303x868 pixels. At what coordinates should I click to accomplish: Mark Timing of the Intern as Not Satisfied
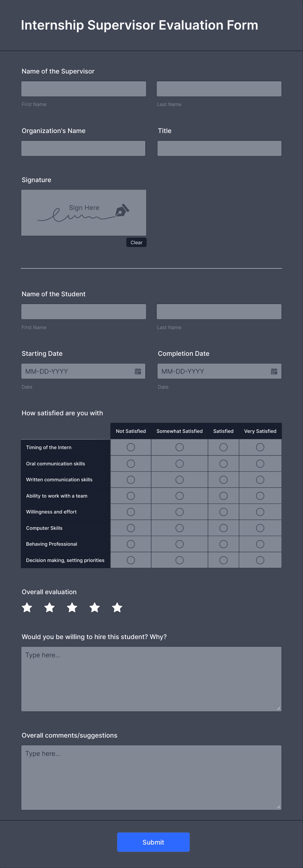click(131, 447)
